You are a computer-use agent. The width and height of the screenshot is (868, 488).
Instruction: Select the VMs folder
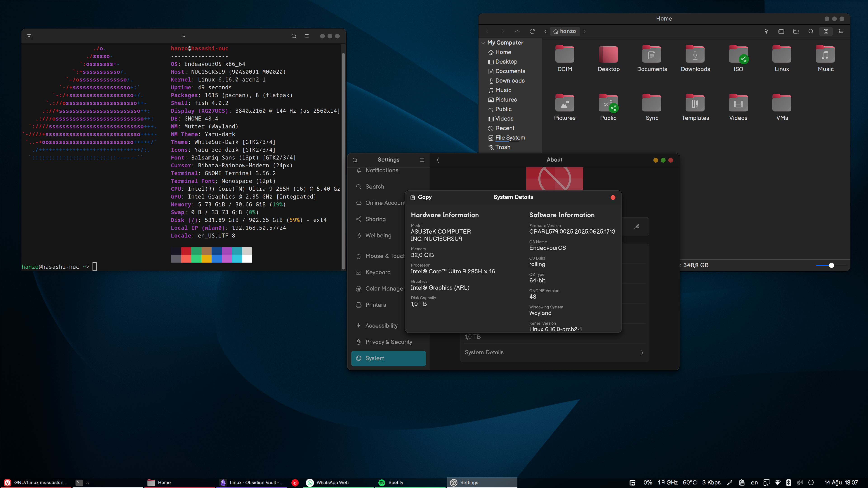coord(782,107)
